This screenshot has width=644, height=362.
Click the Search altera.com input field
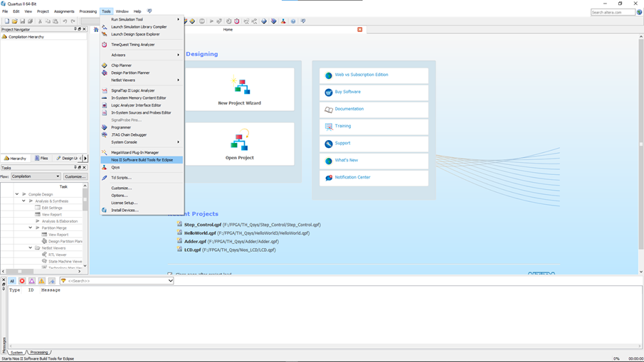[612, 12]
